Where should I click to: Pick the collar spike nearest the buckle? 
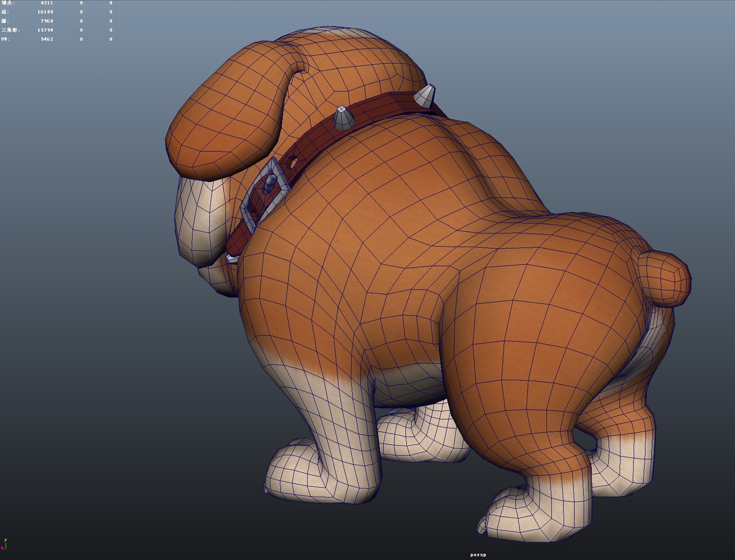pos(342,118)
